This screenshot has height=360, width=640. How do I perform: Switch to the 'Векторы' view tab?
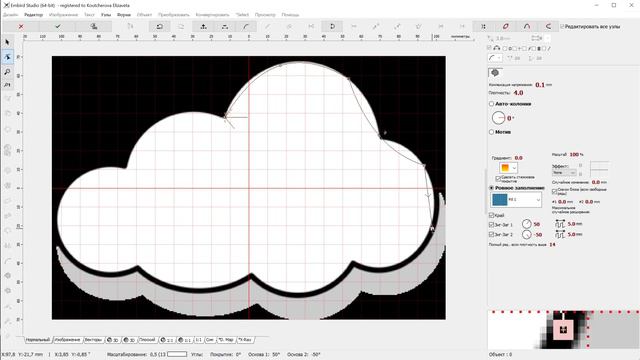93,340
